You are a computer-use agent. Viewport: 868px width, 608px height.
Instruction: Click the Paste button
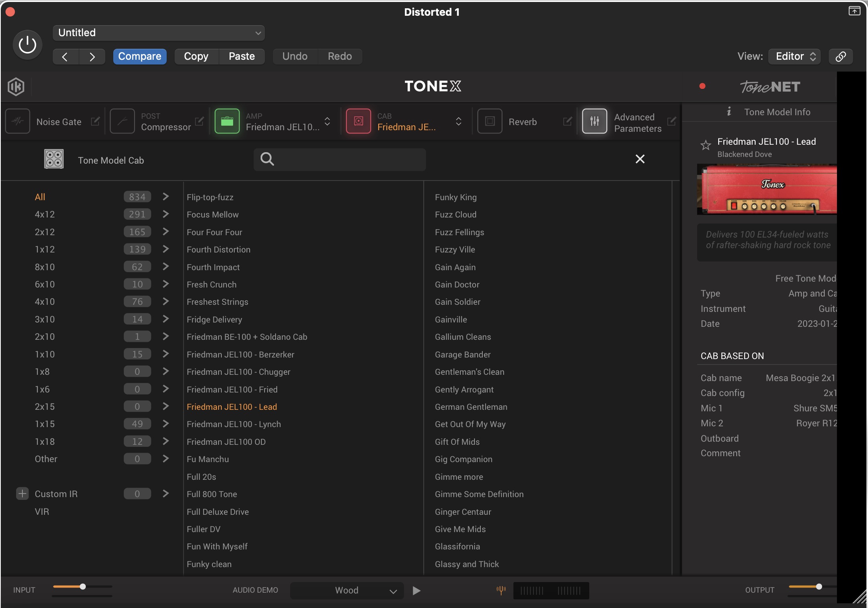[x=242, y=56]
